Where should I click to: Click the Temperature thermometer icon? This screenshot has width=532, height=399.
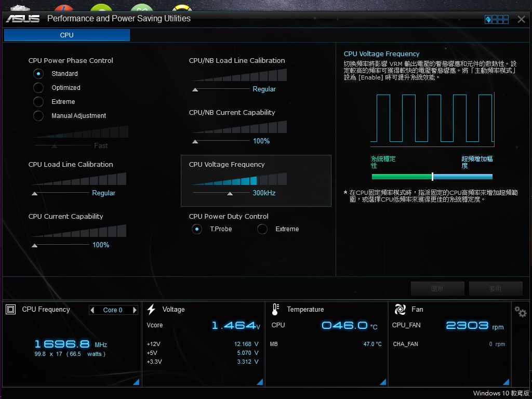(x=275, y=310)
